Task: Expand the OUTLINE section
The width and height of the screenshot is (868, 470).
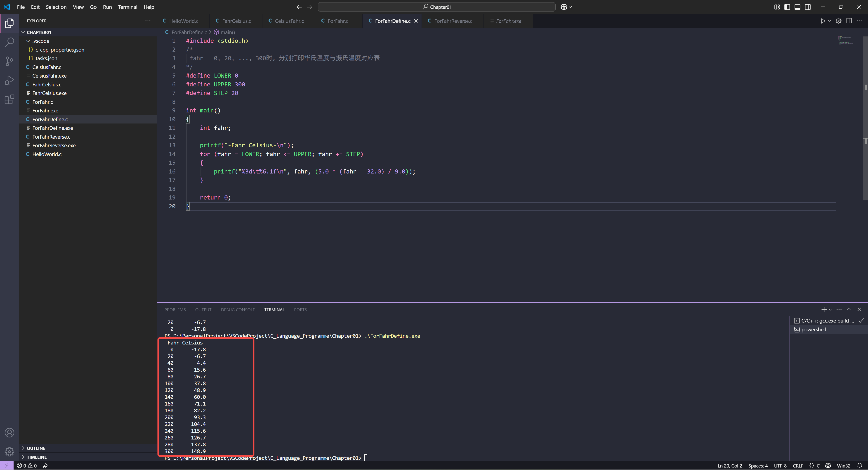Action: pos(36,448)
